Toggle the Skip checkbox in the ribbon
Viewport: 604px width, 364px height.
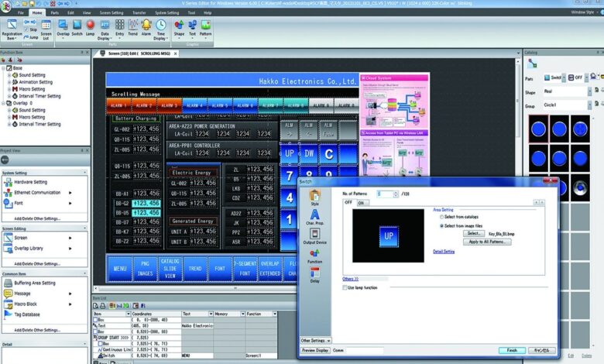[26, 29]
